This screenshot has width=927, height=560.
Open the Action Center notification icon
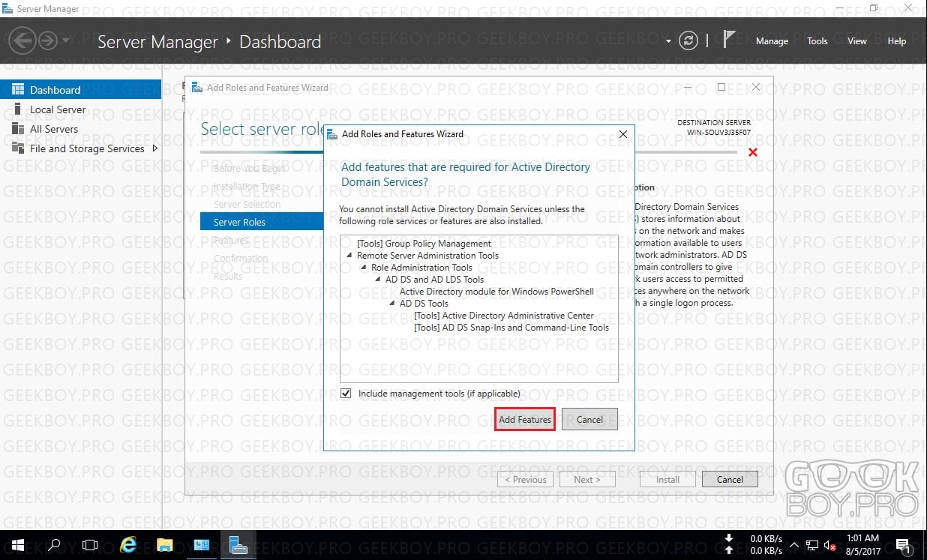coord(902,545)
